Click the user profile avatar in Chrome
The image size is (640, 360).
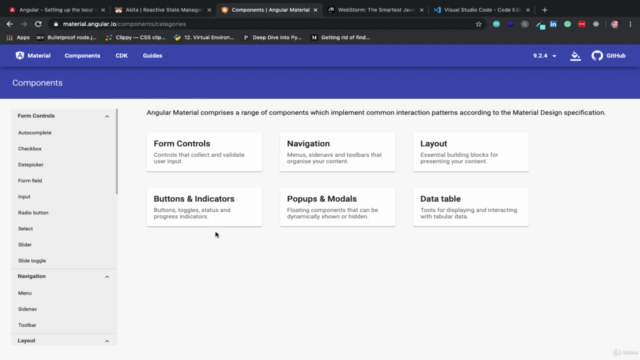615,24
